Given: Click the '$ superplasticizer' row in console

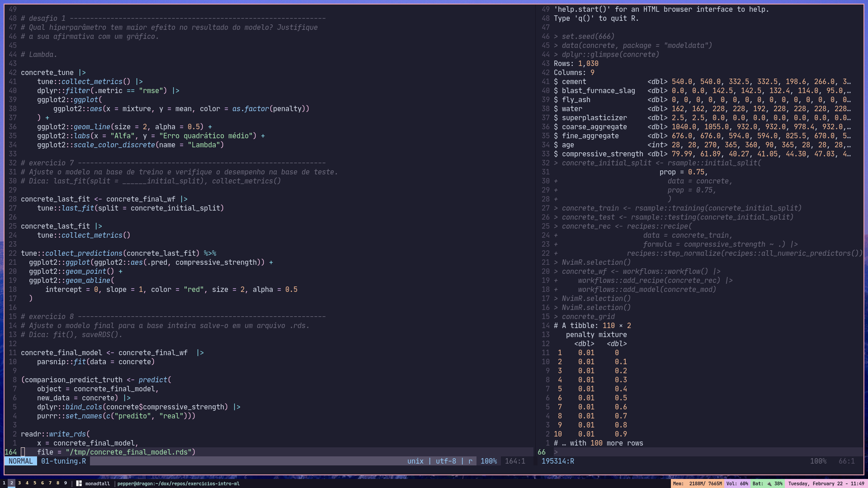Looking at the screenshot, I should (702, 117).
